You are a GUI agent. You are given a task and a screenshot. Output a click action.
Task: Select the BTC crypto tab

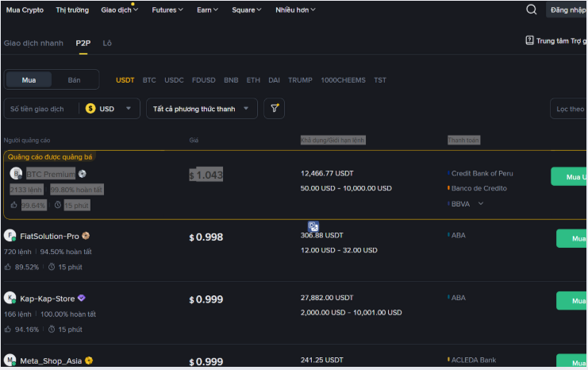click(x=149, y=80)
